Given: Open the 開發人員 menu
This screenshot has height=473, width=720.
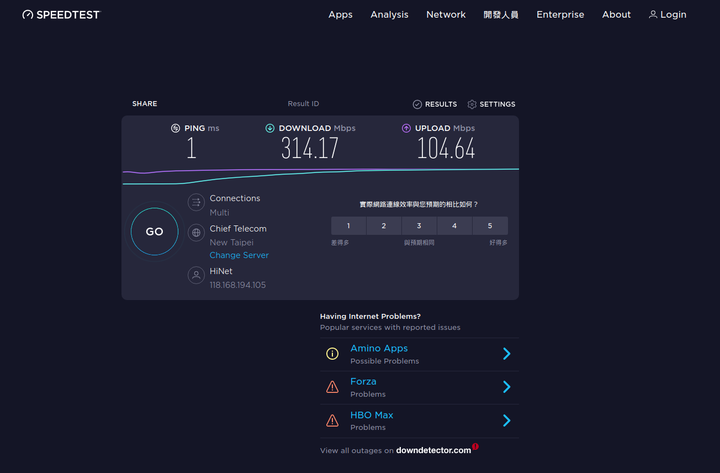Looking at the screenshot, I should [501, 15].
